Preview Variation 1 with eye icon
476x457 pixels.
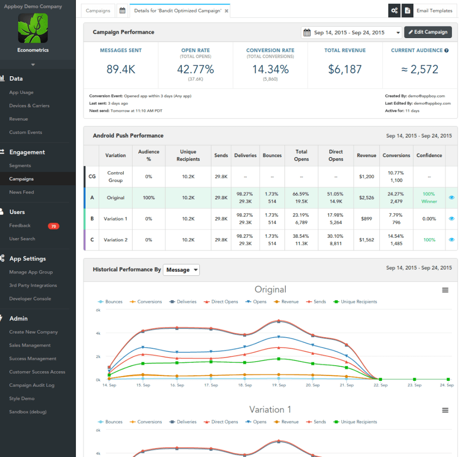pos(451,219)
